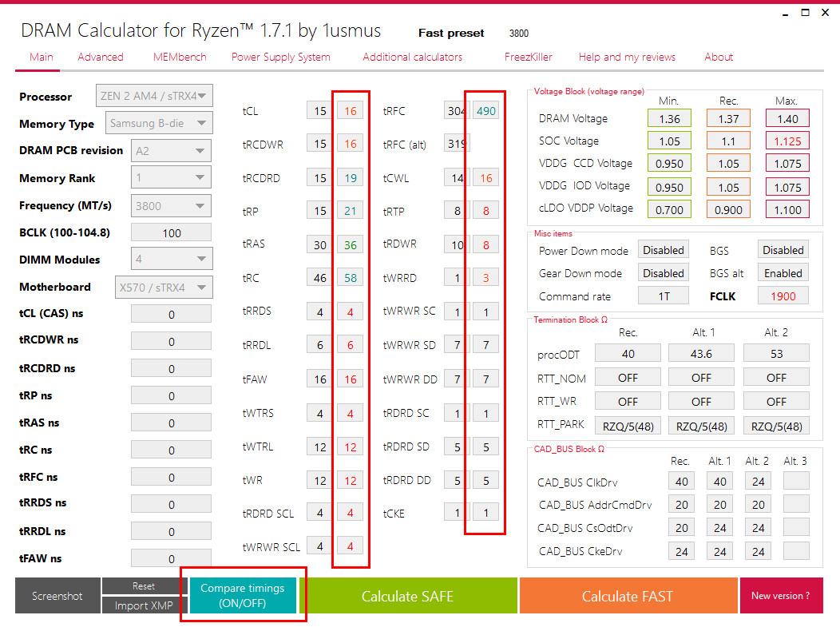Click the FCLK 1900 value
Viewport: 840px width, 631px height.
tap(783, 296)
